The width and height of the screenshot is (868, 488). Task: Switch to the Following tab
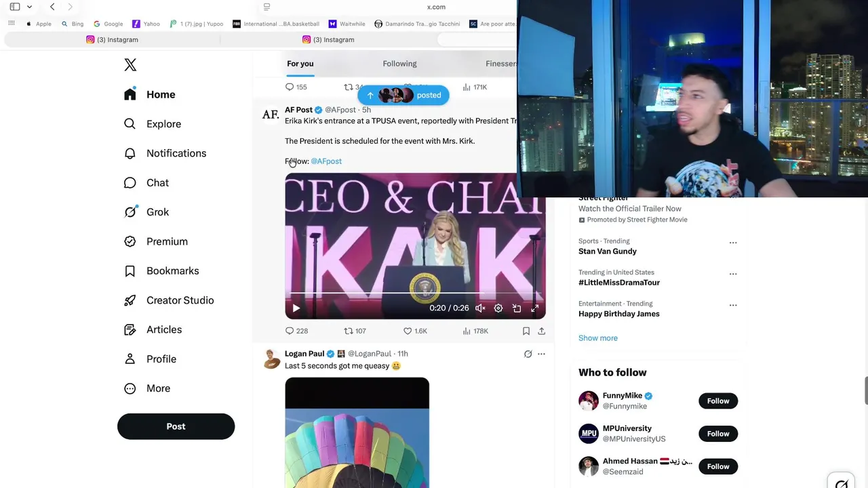[399, 64]
